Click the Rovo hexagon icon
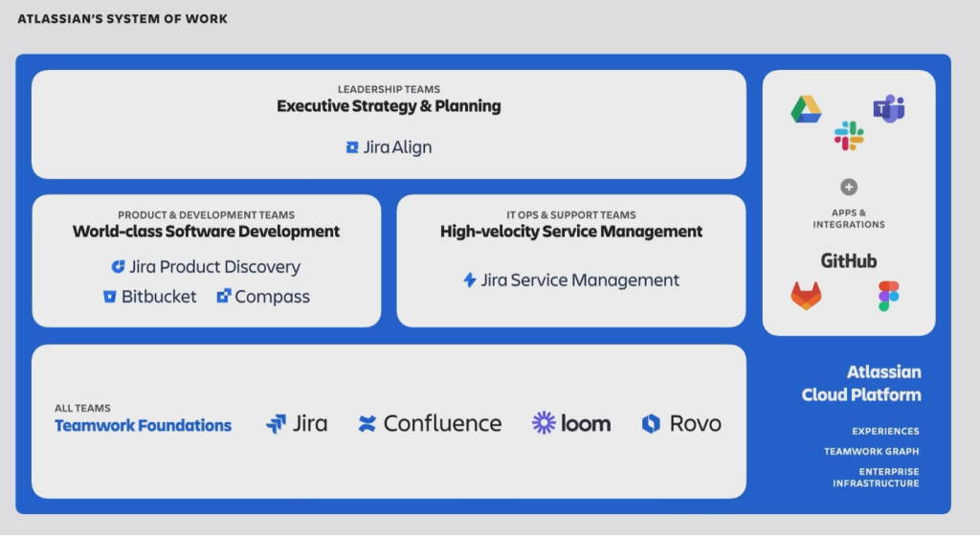The height and width of the screenshot is (538, 980). point(651,423)
